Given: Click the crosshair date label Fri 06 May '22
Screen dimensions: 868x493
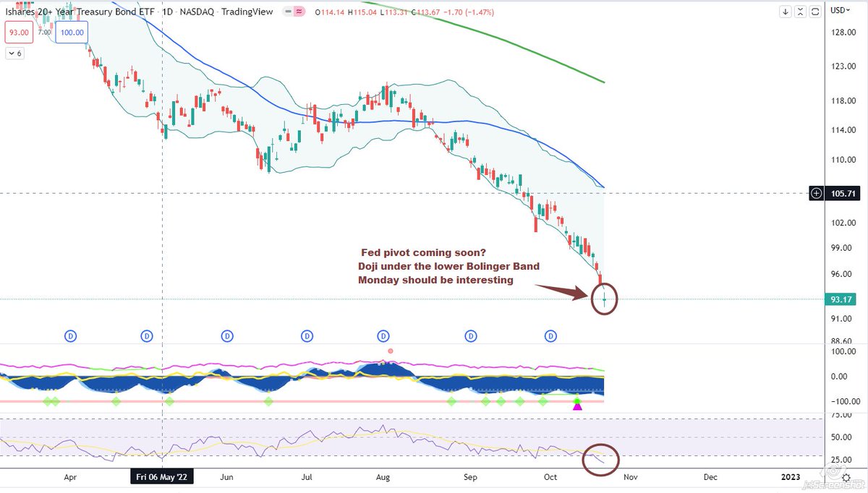Looking at the screenshot, I should (161, 477).
